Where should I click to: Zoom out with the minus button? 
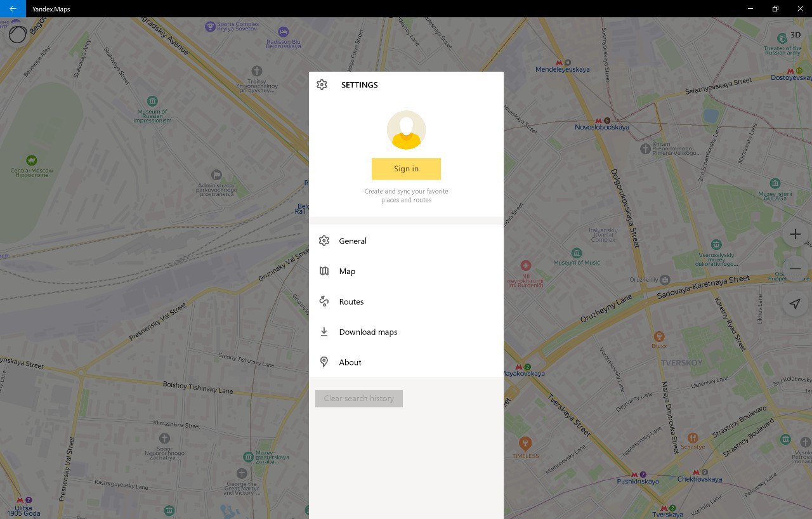click(795, 269)
